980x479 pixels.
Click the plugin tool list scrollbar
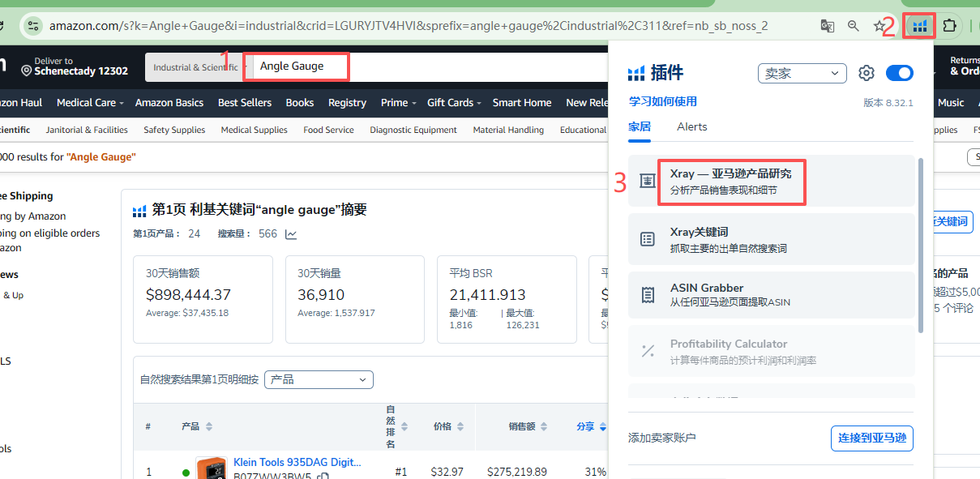click(920, 243)
